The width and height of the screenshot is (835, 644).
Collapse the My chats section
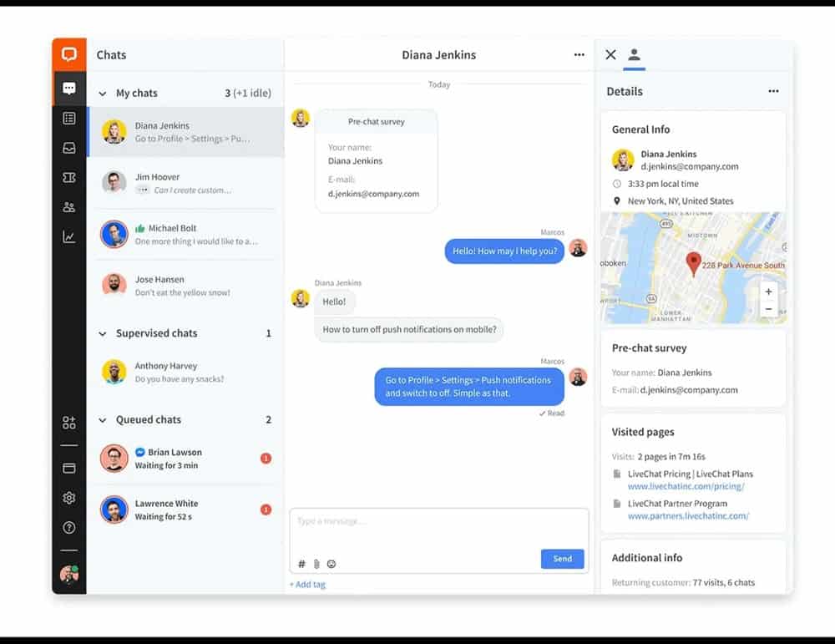point(102,93)
